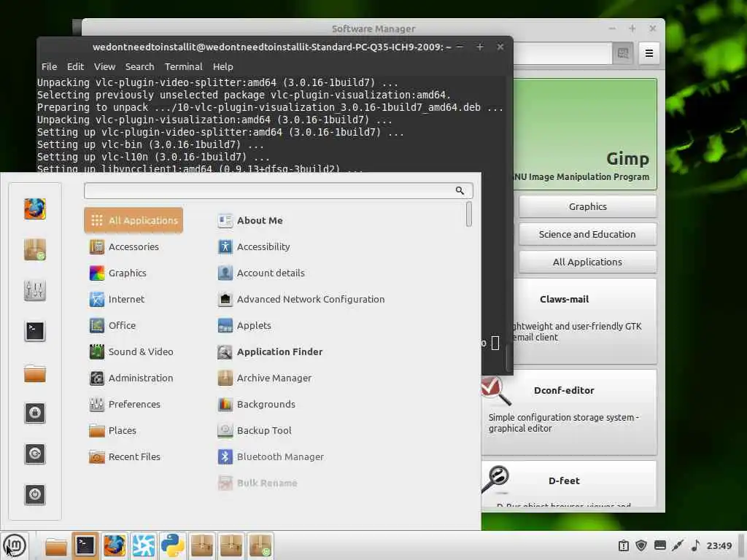The height and width of the screenshot is (560, 747).
Task: Open the Update Manager shield tray icon
Action: point(641,545)
